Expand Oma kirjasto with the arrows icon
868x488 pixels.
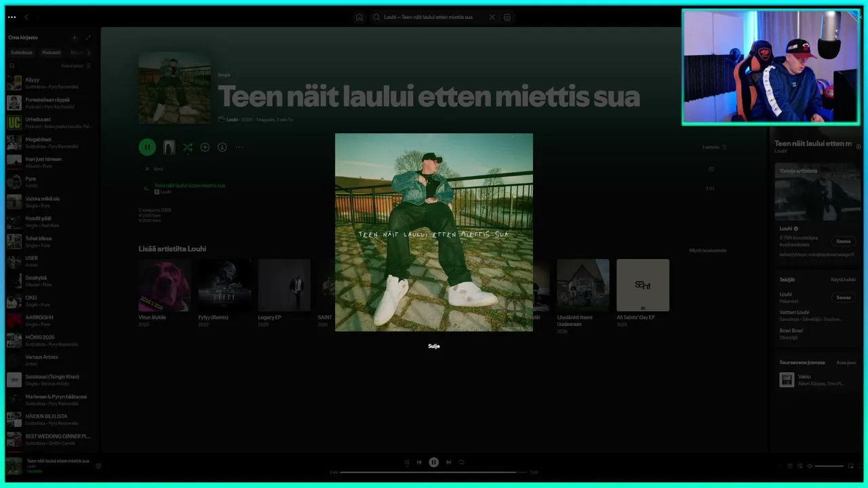point(88,37)
